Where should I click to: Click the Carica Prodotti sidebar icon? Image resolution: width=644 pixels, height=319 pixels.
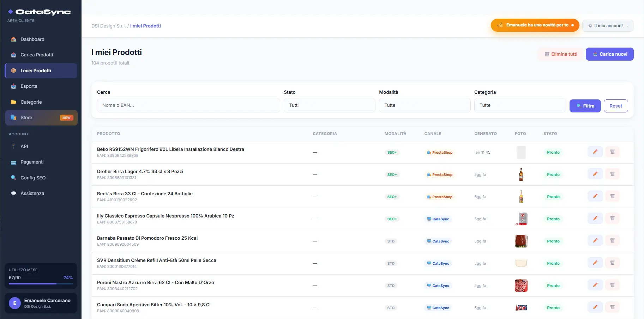pyautogui.click(x=13, y=55)
